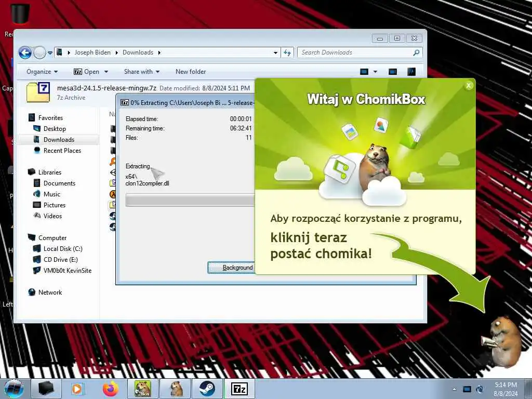532x399 pixels.
Task: Click Joseph Biden breadcrumb in address bar
Action: tap(92, 52)
